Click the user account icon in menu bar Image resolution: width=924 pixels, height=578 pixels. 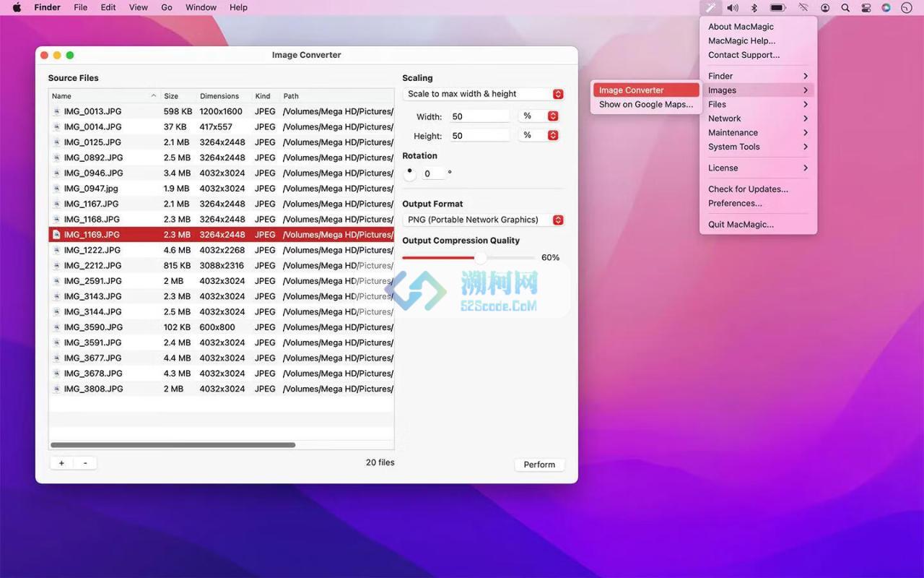pyautogui.click(x=825, y=8)
